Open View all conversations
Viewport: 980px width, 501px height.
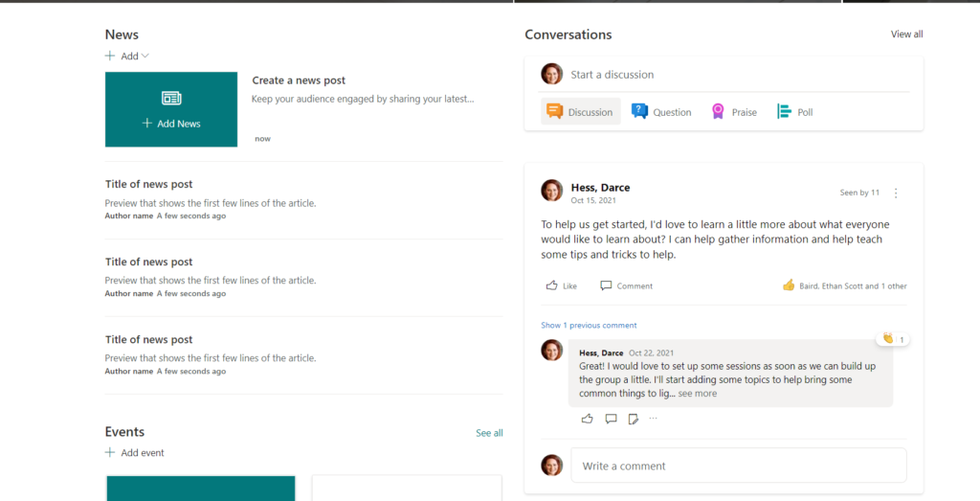pos(906,34)
